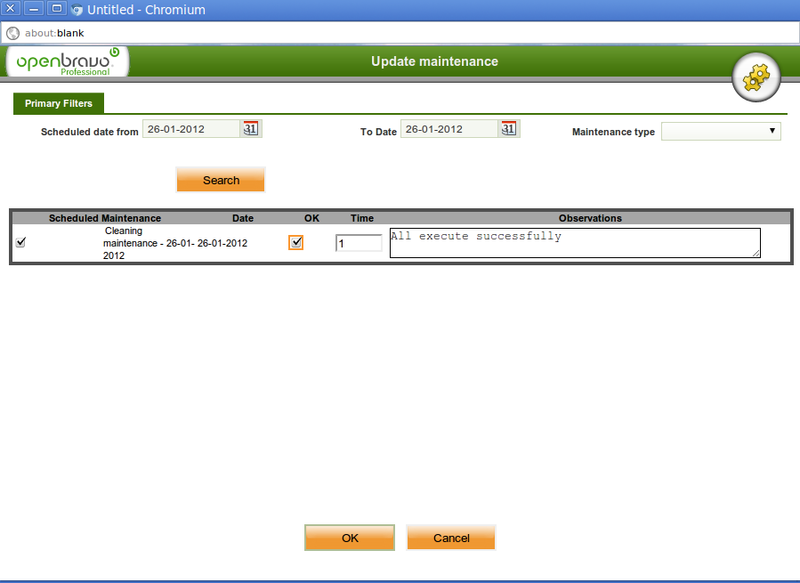Toggle the OK checkbox in the maintenance row

point(296,241)
